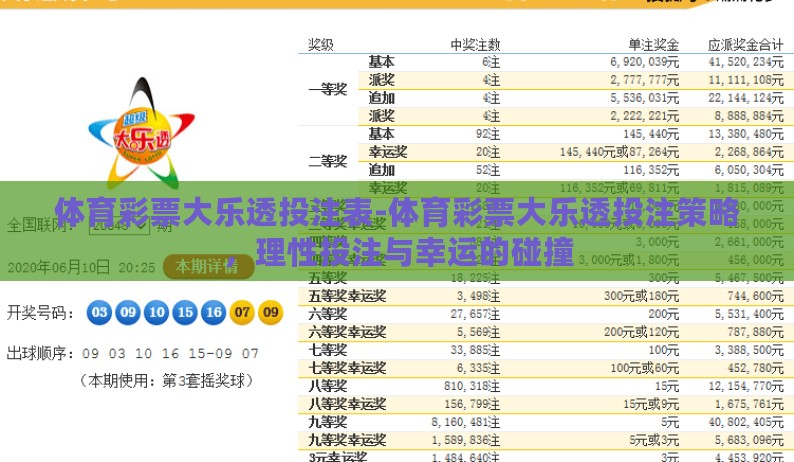Click the 开奖号码 label
This screenshot has width=794, height=462.
(40, 313)
